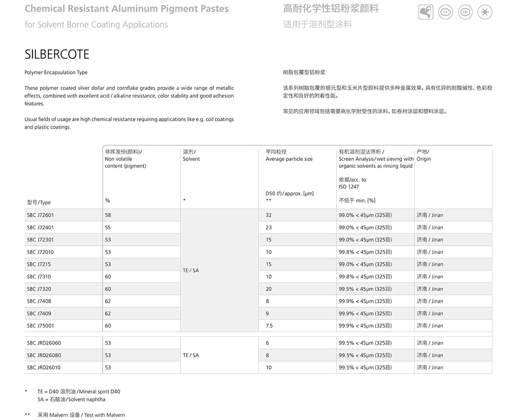The image size is (517, 420).
Task: Click the Polymer Encapsulation Type subtitle
Action: (56, 73)
